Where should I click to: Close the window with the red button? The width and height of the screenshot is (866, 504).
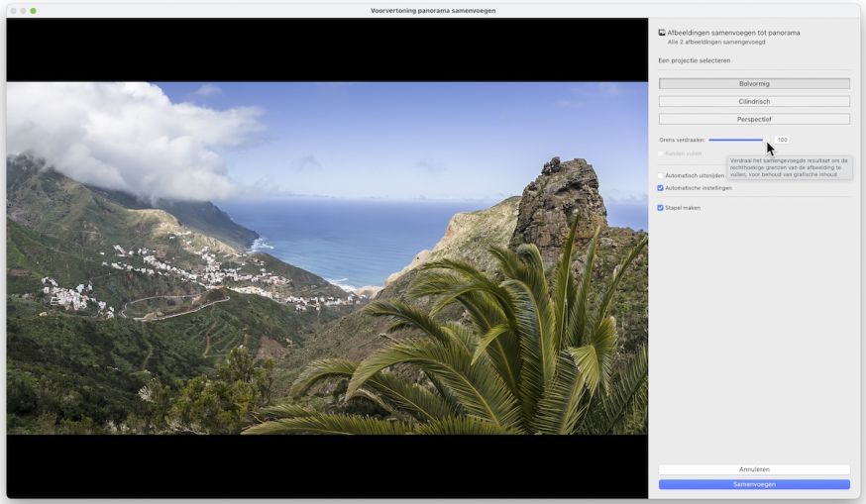(x=12, y=11)
